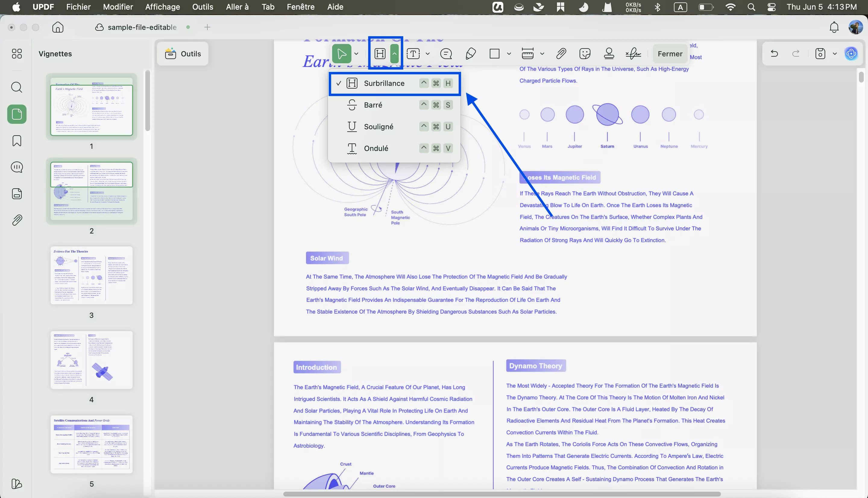Select the rectangle shape tool
The height and width of the screenshot is (498, 868).
tap(494, 54)
